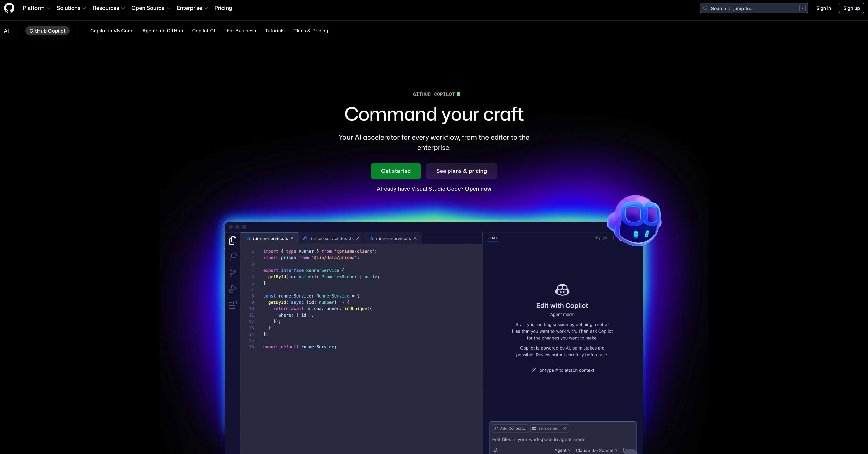Close the runner-service.test.ts tab
The width and height of the screenshot is (868, 454).
click(x=358, y=238)
